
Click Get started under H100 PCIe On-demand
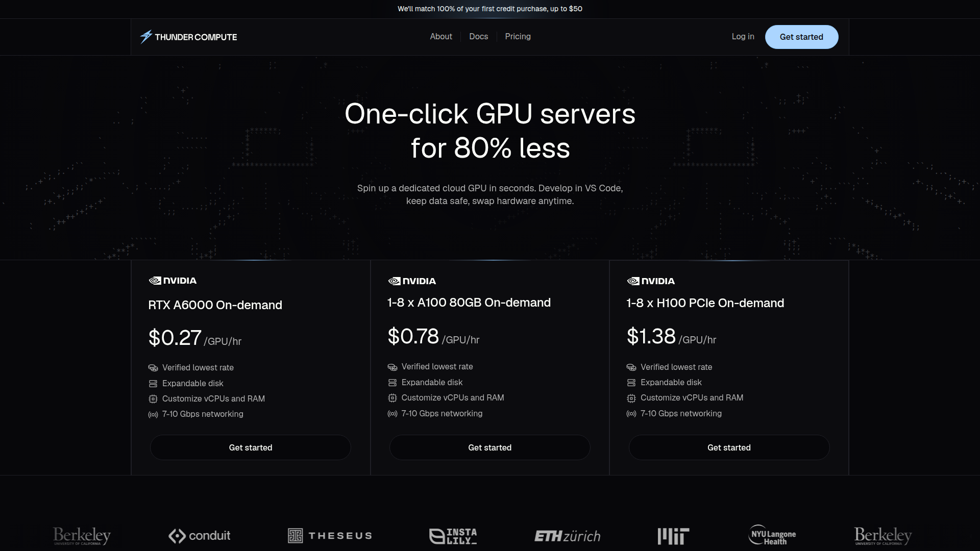coord(729,447)
